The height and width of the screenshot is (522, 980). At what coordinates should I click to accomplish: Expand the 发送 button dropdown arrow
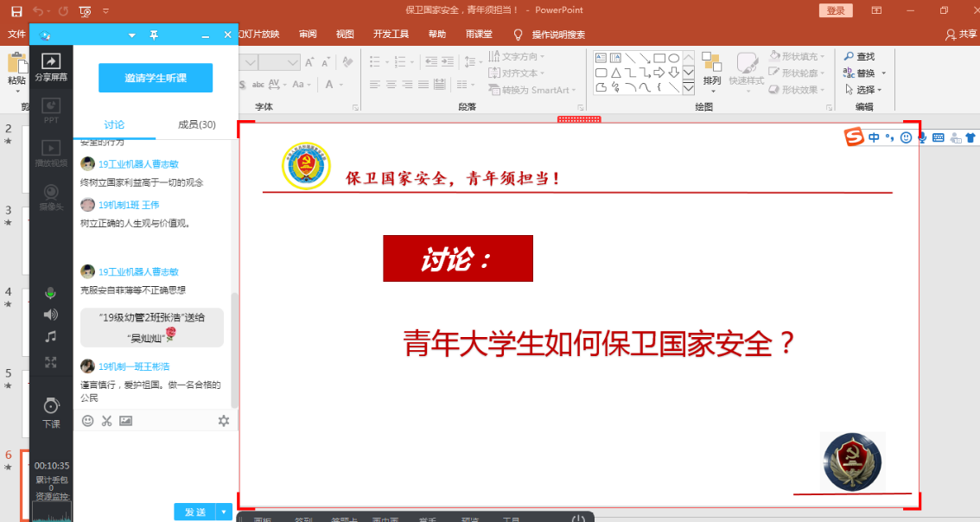pyautogui.click(x=225, y=512)
